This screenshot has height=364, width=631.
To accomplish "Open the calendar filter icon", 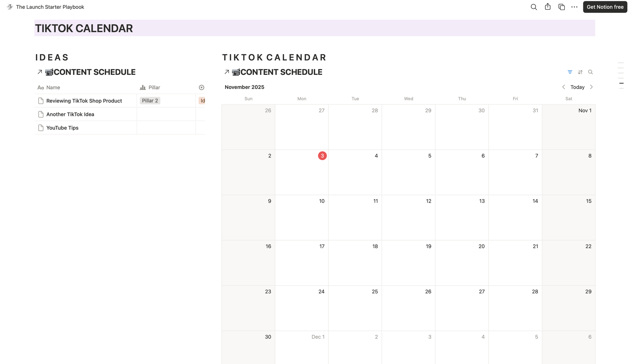I will [570, 72].
